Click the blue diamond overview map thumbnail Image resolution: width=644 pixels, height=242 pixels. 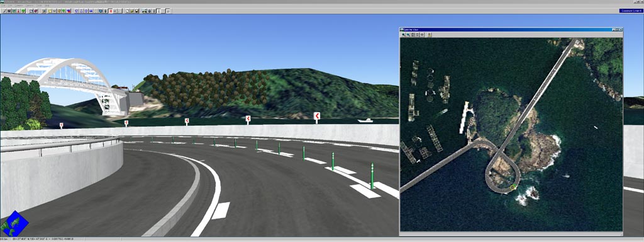[14, 224]
